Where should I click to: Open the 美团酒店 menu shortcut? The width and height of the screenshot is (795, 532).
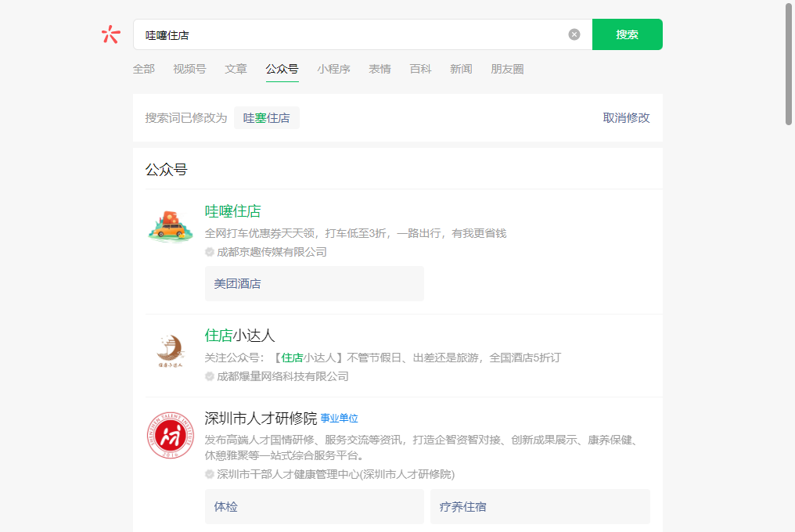[x=315, y=283]
